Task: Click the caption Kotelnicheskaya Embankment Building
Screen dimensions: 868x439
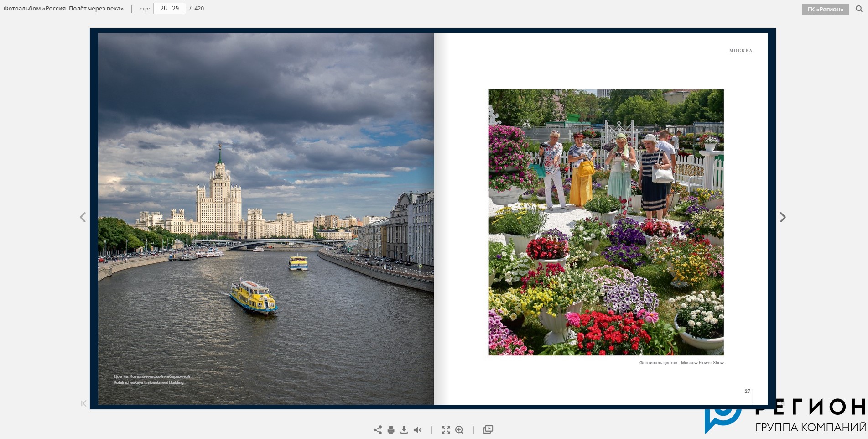Action: (x=149, y=382)
